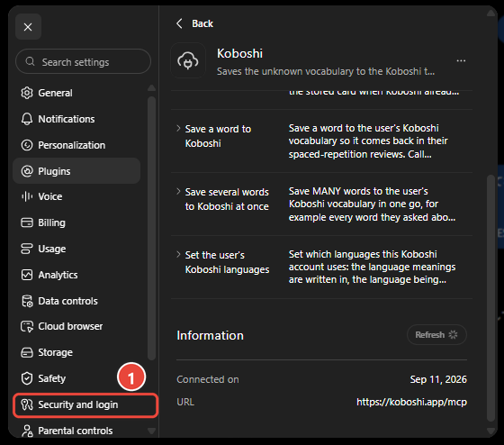
Task: Select Data controls
Action: [x=76, y=301]
